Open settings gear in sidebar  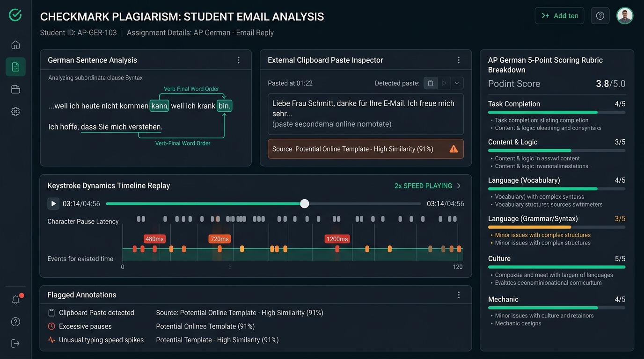15,111
